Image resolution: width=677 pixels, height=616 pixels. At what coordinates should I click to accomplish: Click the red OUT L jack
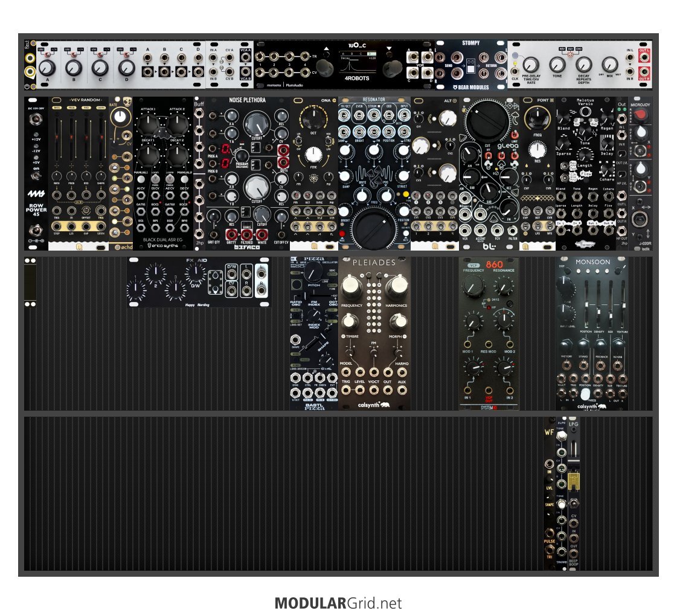pyautogui.click(x=643, y=57)
